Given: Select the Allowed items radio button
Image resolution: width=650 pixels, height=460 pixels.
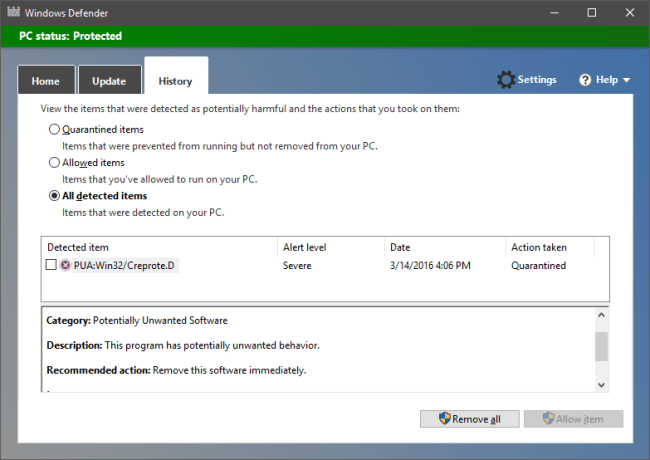Looking at the screenshot, I should click(x=54, y=162).
